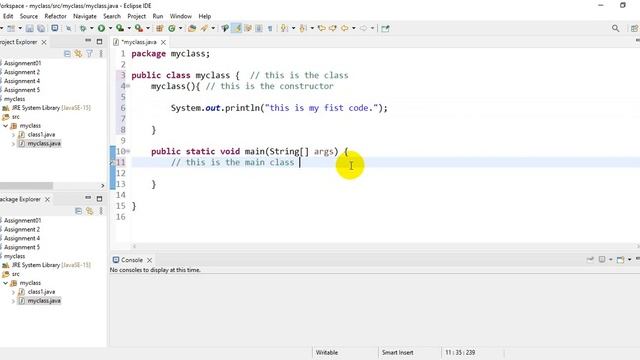Click the Open Type toolbar icon

[192, 29]
